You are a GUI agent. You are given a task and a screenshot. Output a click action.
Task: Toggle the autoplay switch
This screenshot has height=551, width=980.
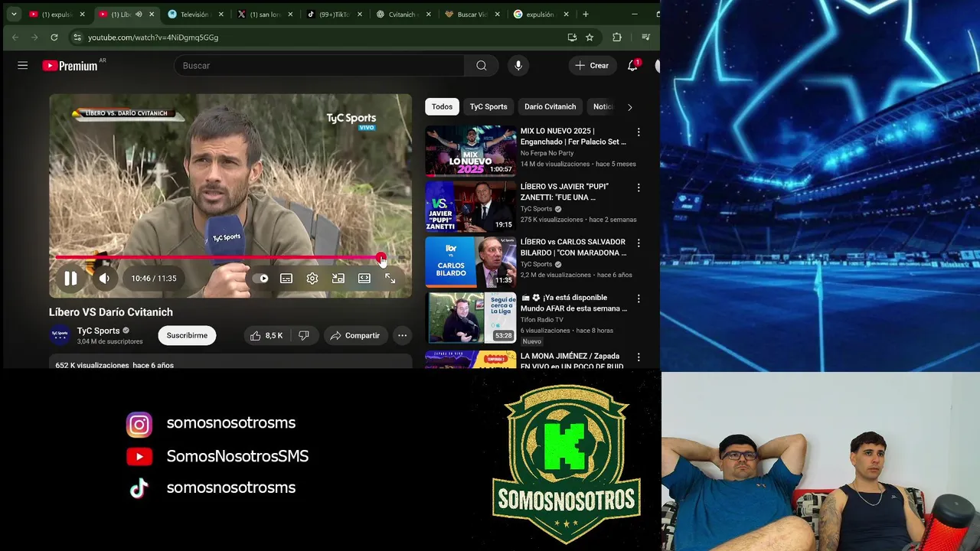click(x=261, y=279)
